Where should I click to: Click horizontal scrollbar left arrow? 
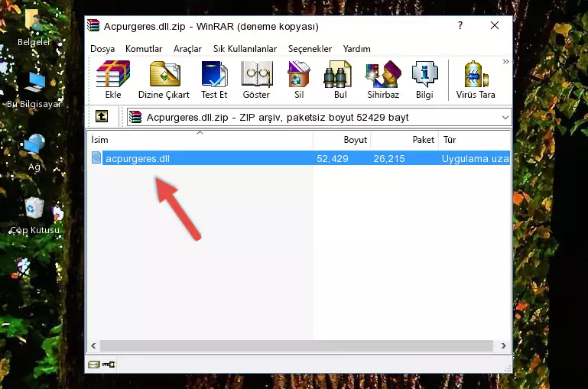click(x=94, y=345)
